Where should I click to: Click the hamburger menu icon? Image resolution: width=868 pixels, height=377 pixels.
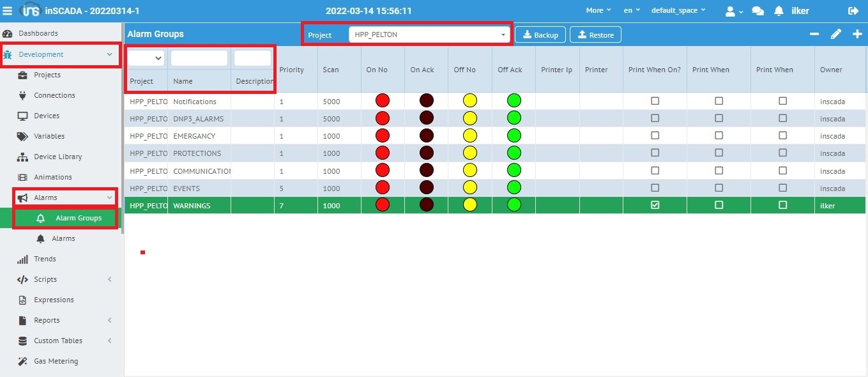8,11
